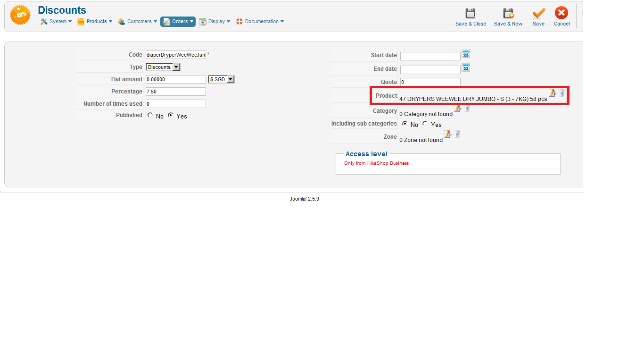Click the '0 Category not found' text
Image resolution: width=644 pixels, height=362 pixels.
point(426,114)
